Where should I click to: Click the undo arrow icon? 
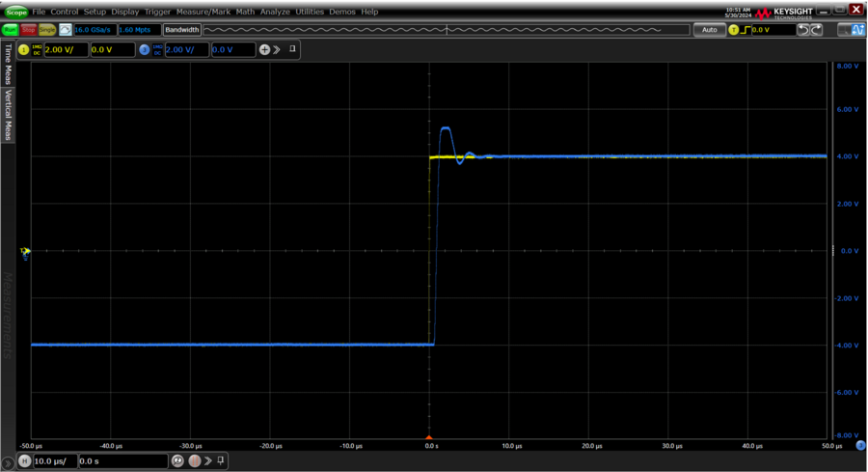[x=803, y=30]
